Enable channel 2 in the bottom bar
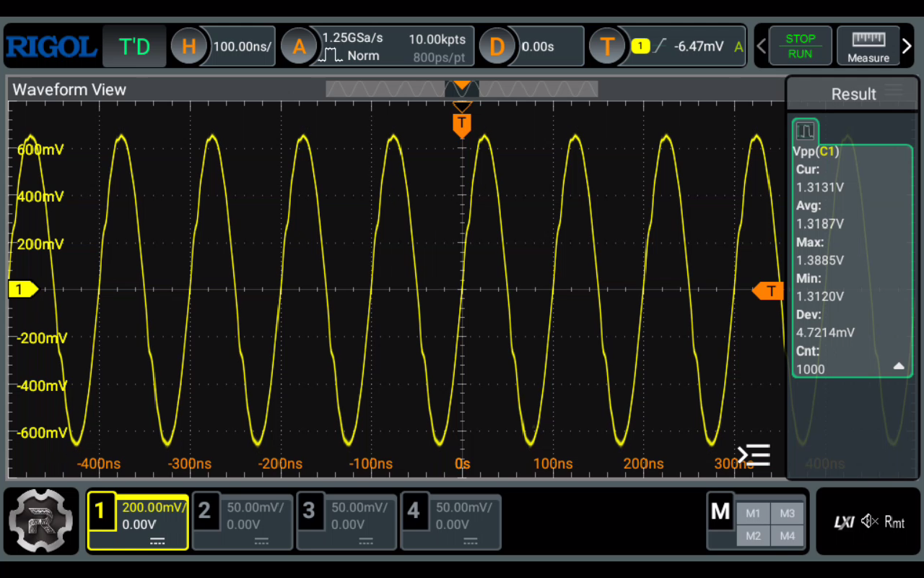The width and height of the screenshot is (924, 578). (x=243, y=522)
